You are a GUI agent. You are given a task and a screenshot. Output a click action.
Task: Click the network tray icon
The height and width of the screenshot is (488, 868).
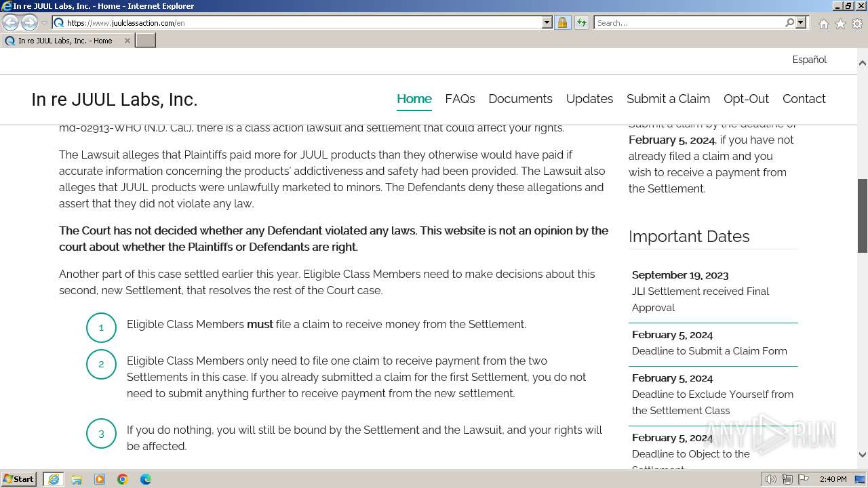[x=787, y=479]
